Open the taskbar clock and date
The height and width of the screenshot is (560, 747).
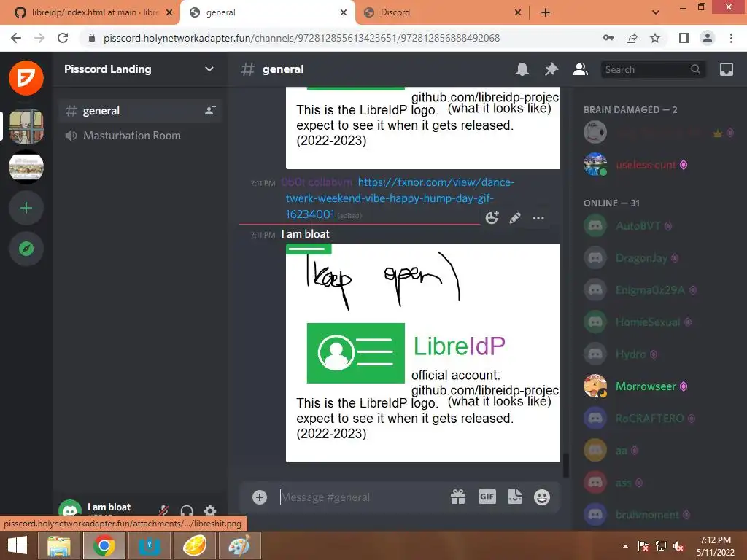[x=716, y=546]
